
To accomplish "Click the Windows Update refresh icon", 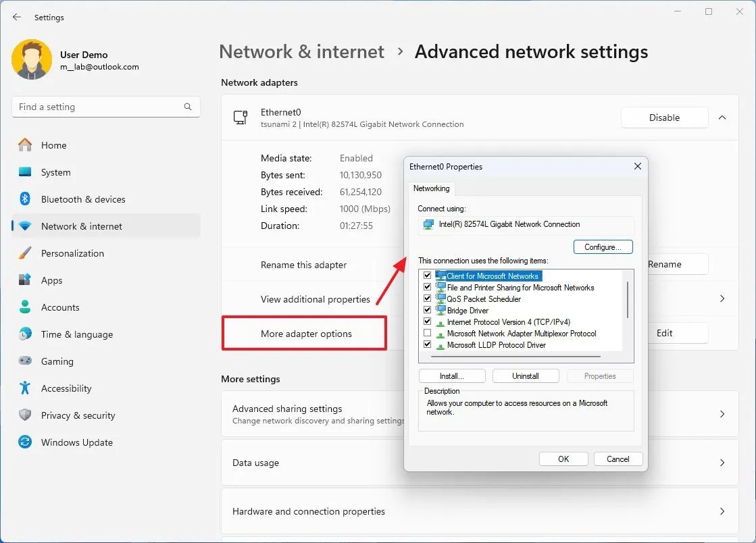I will point(25,442).
